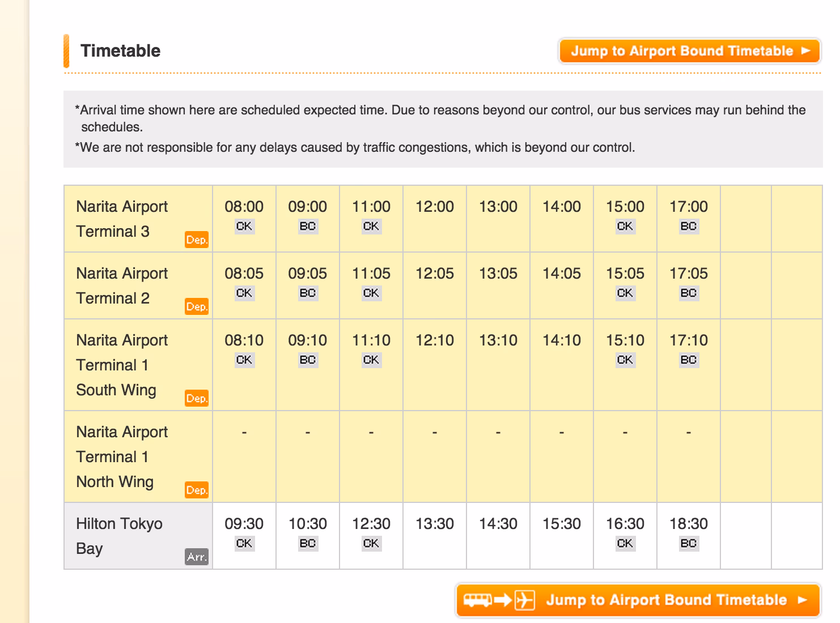Click the right arrow on the top timetable button
This screenshot has height=623, width=840.
click(x=805, y=51)
